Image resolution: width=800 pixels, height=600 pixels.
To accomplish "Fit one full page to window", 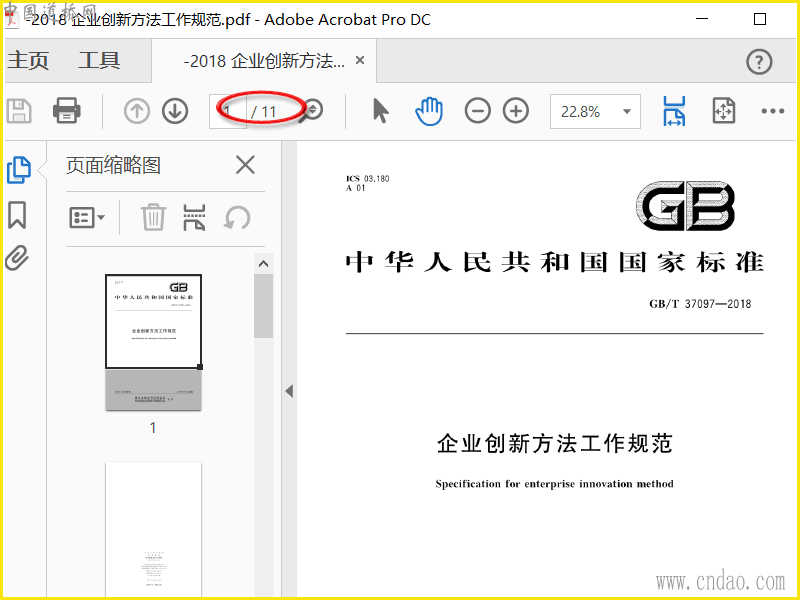I will click(723, 111).
